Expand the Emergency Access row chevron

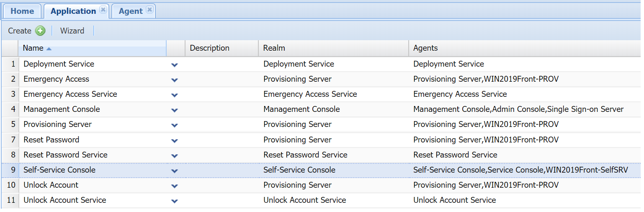coord(175,80)
